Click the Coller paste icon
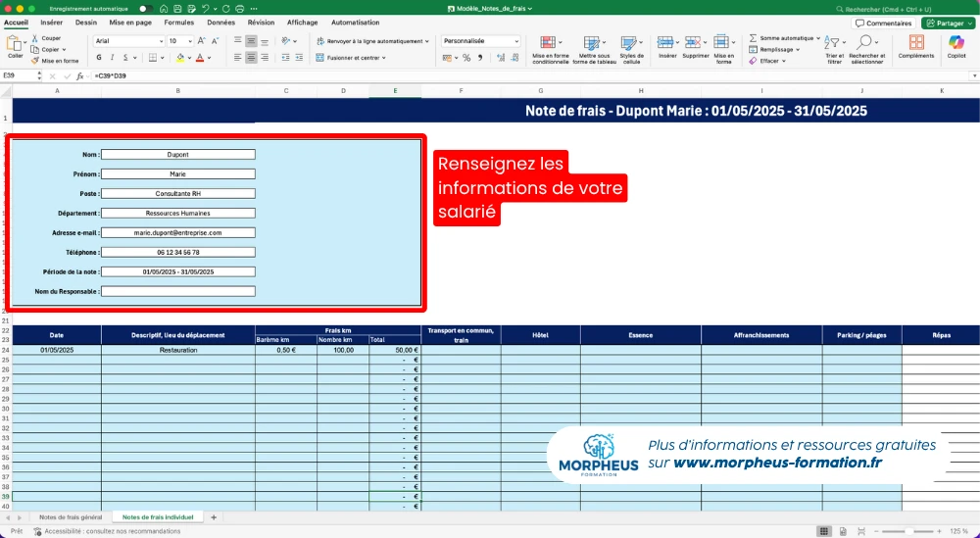The height and width of the screenshot is (538, 980). point(13,43)
